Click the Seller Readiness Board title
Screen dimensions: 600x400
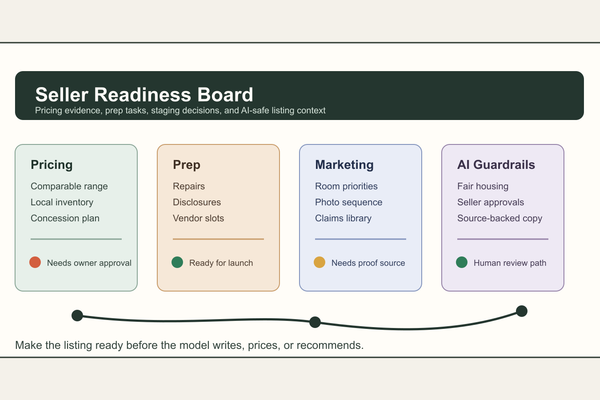[144, 95]
